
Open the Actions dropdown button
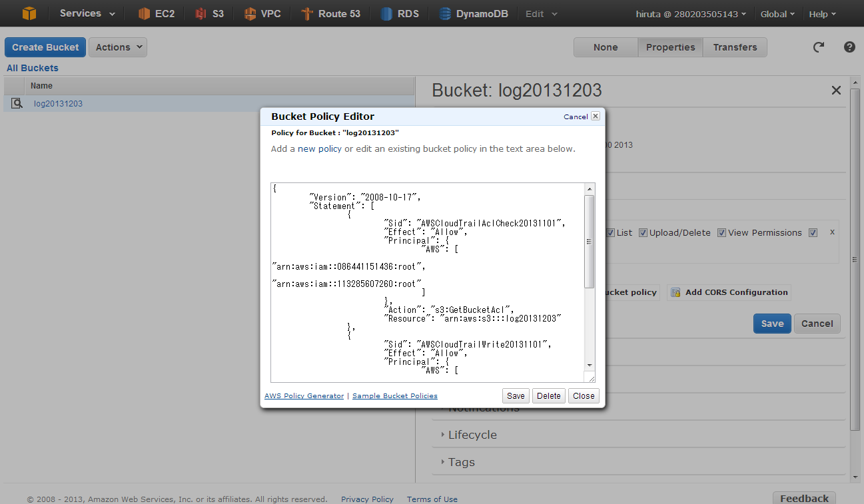(118, 47)
